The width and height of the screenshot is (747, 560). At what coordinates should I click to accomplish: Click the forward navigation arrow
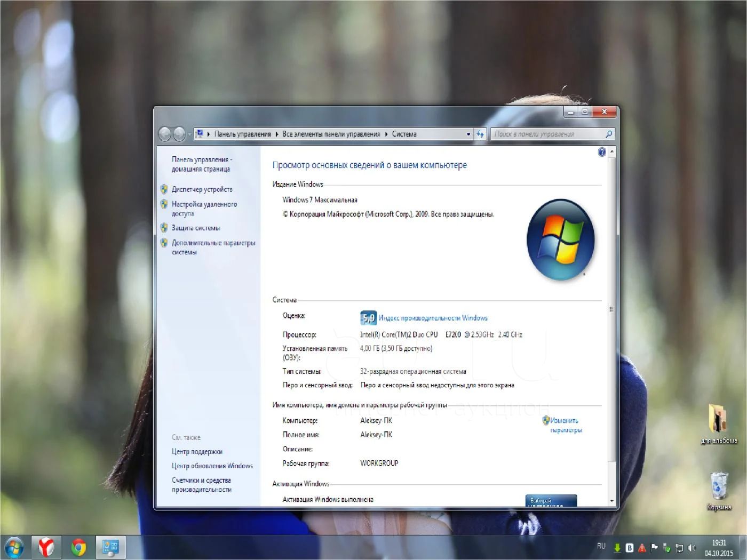click(x=179, y=134)
